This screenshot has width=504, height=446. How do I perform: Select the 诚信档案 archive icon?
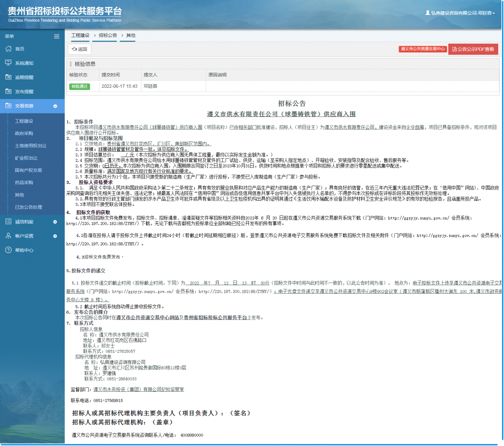9,222
